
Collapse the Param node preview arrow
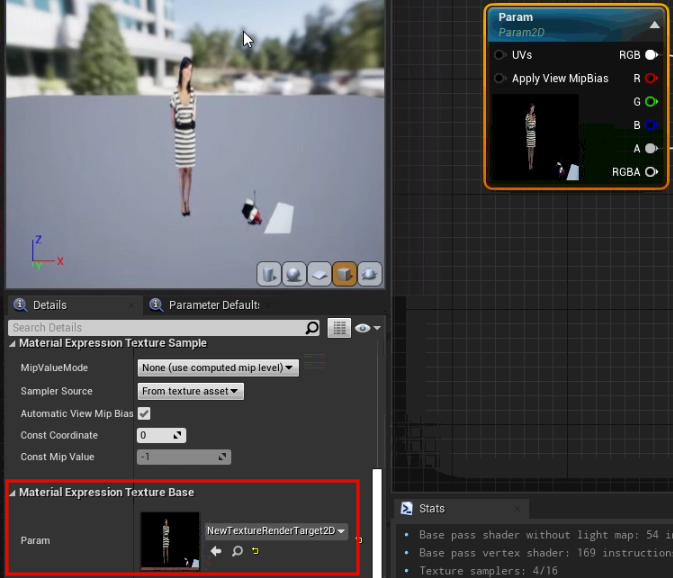click(654, 25)
